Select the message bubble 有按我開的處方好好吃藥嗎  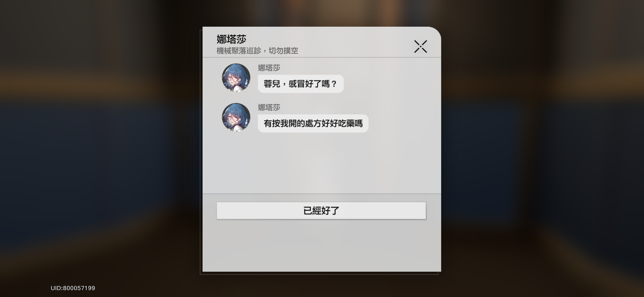point(313,123)
